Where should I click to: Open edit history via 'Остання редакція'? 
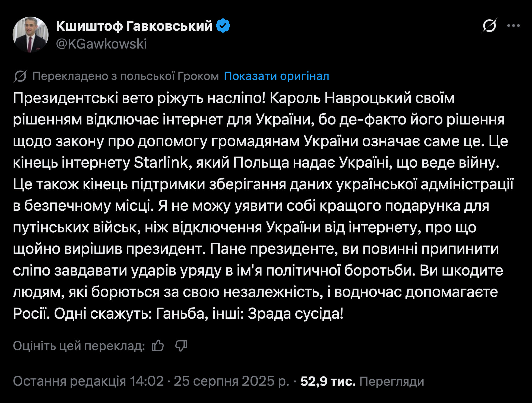[x=69, y=381]
